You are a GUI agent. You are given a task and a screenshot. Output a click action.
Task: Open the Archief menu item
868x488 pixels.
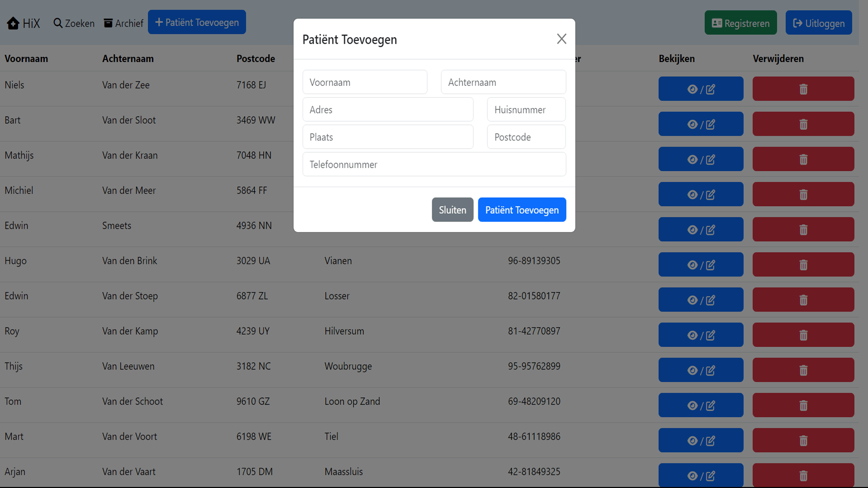[x=123, y=23]
